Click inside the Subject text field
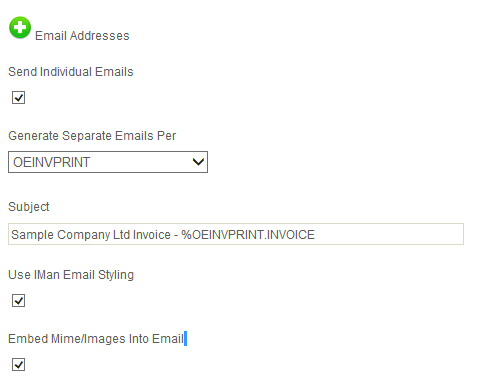This screenshot has height=382, width=488. point(236,234)
